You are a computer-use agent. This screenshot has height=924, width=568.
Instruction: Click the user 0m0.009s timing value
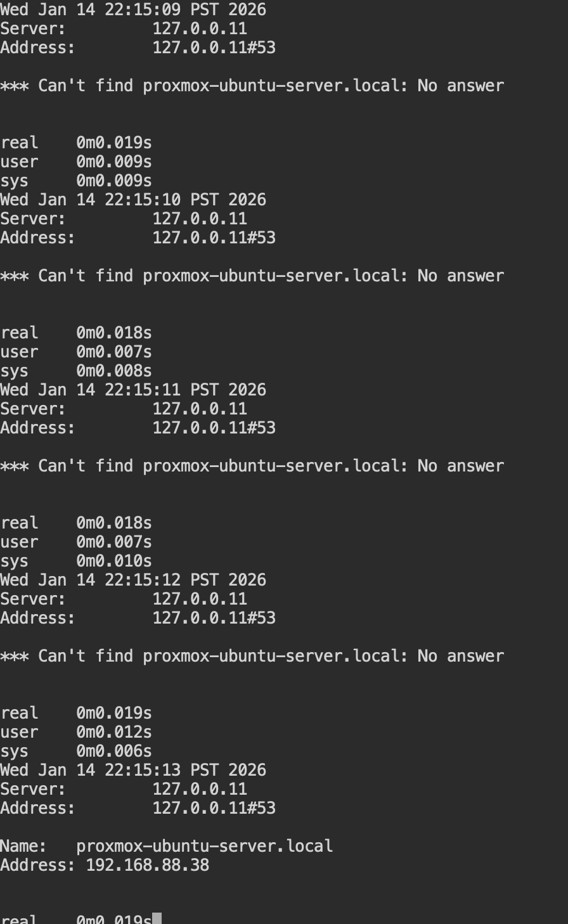[114, 162]
